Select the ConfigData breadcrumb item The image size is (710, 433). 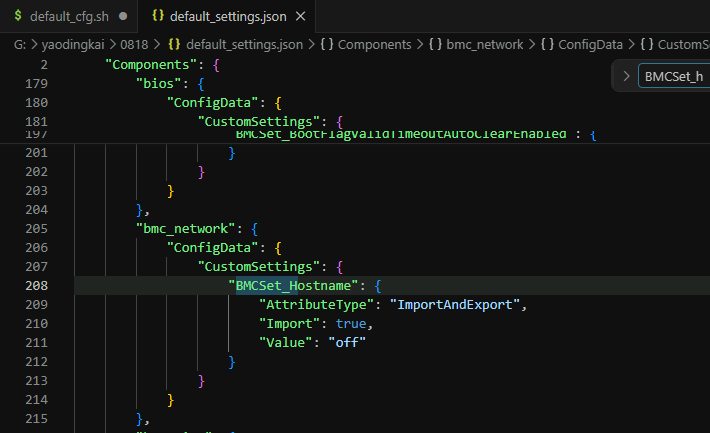582,44
